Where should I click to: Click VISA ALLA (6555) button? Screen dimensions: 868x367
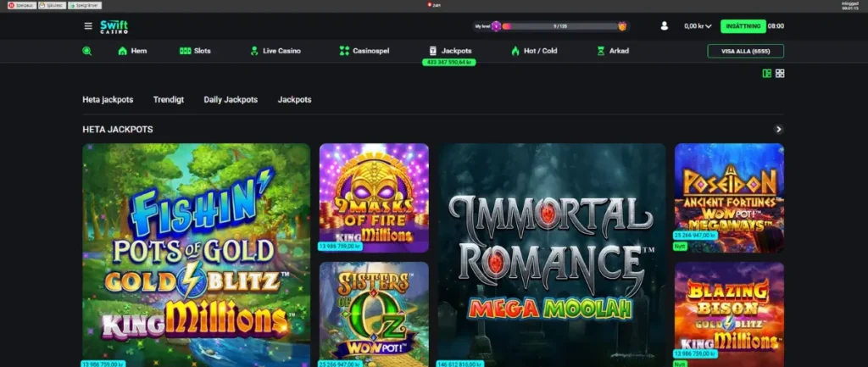click(746, 51)
